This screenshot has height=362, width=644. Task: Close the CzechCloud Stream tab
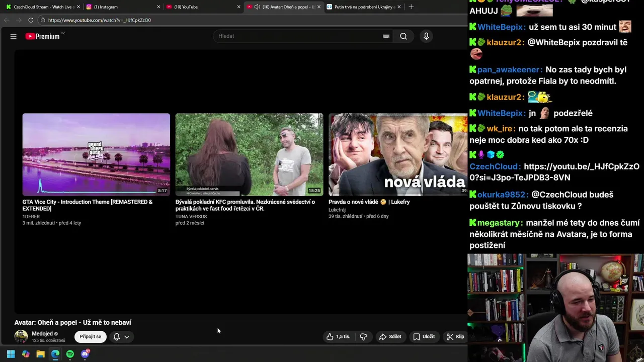point(78,7)
